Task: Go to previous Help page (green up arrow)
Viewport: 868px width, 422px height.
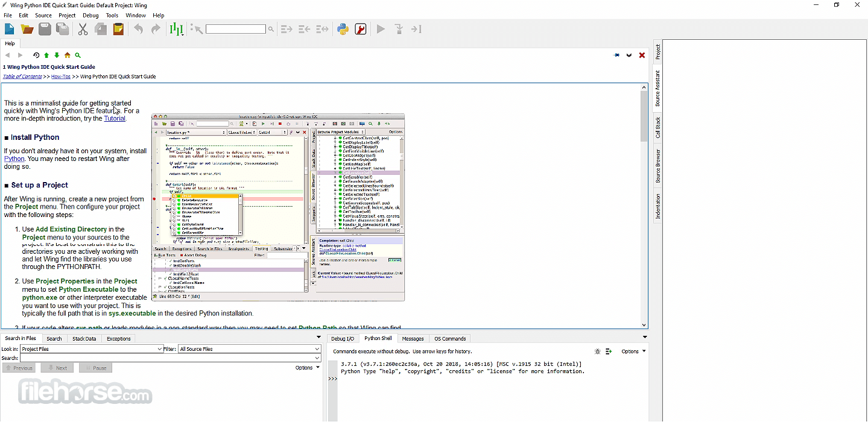Action: point(46,55)
